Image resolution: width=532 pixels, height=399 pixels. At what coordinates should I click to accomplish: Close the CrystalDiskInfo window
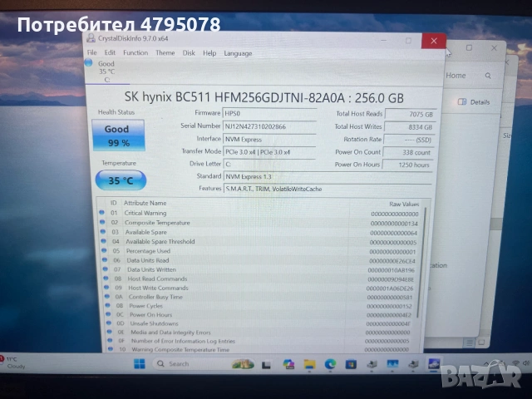click(x=434, y=41)
